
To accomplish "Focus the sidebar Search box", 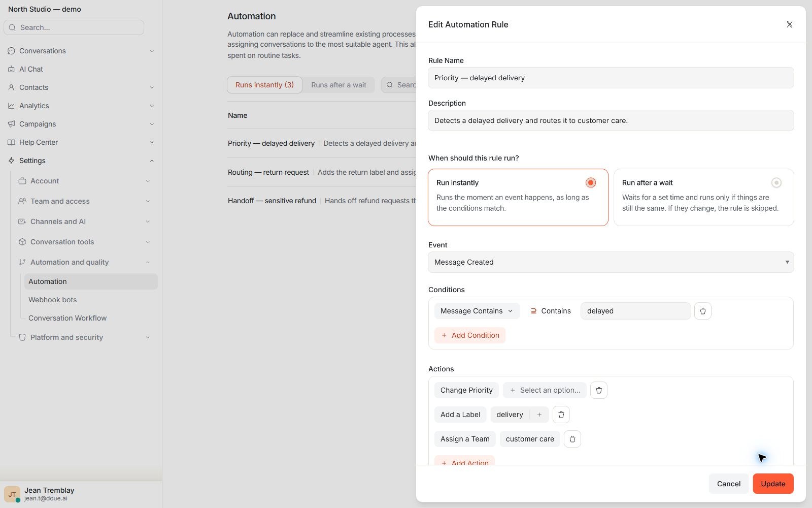I will 74,27.
